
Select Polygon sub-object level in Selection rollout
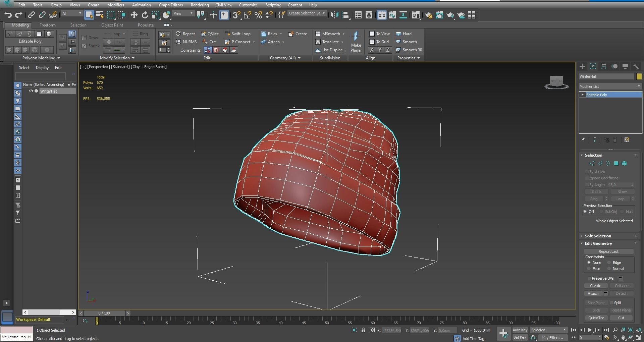pyautogui.click(x=616, y=164)
